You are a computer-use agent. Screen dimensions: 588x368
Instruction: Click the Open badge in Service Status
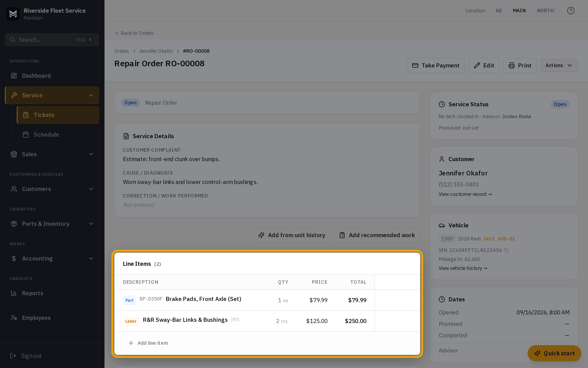tap(560, 104)
